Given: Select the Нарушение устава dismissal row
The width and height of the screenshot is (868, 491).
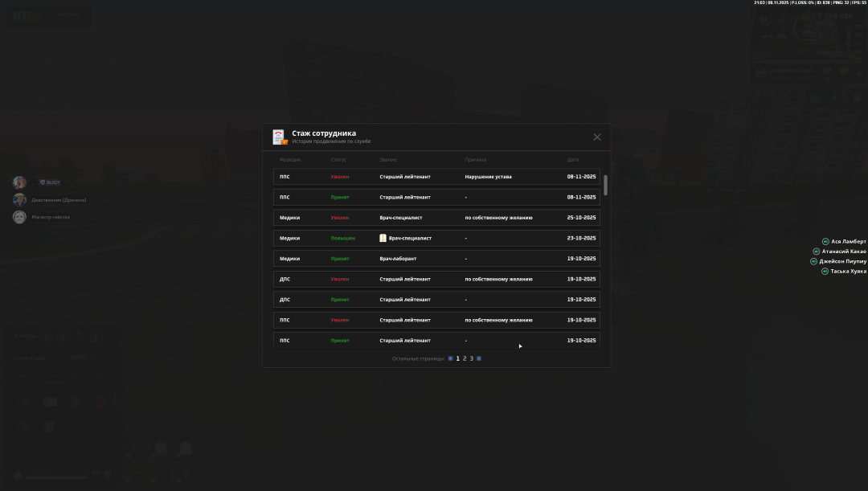Looking at the screenshot, I should point(436,177).
